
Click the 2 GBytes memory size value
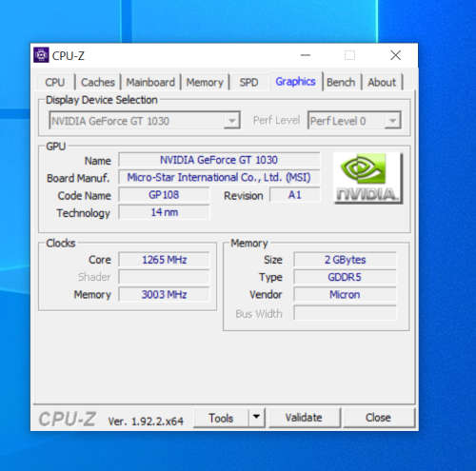click(x=345, y=260)
